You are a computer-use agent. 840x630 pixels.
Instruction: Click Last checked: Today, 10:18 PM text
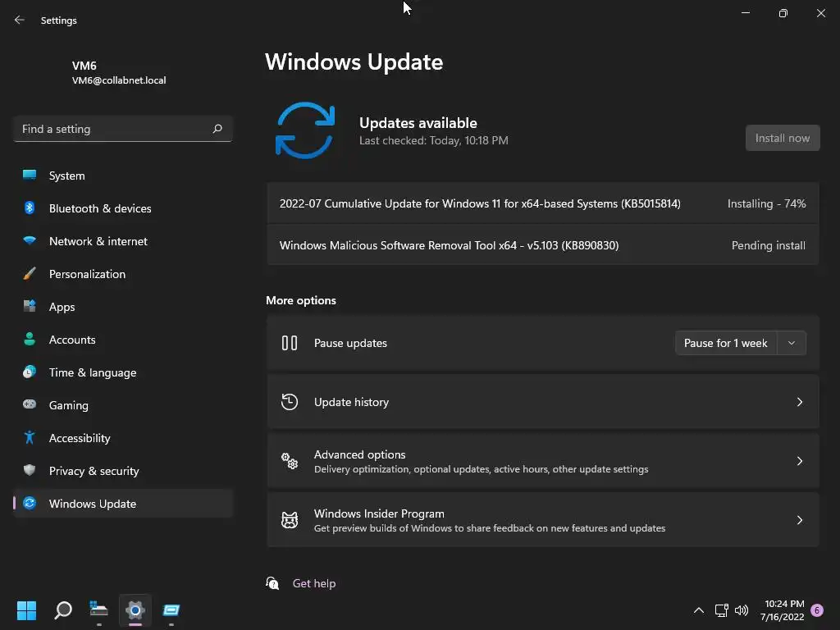coord(433,140)
